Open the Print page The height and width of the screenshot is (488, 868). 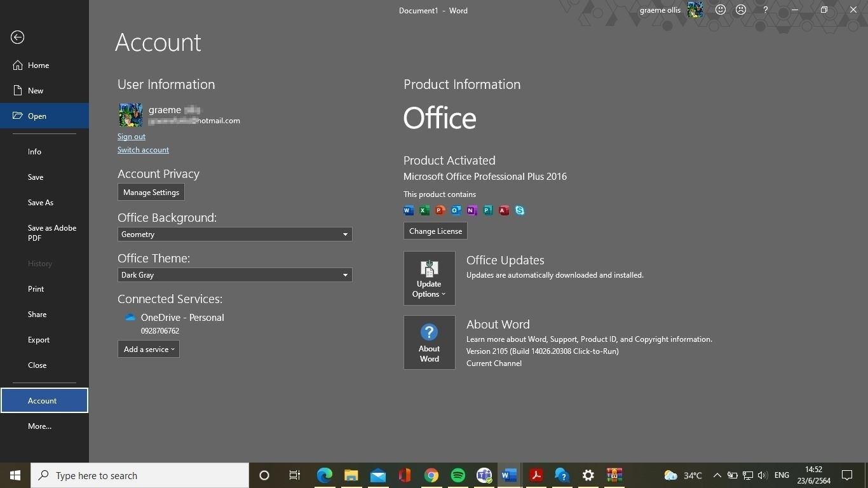pos(44,289)
